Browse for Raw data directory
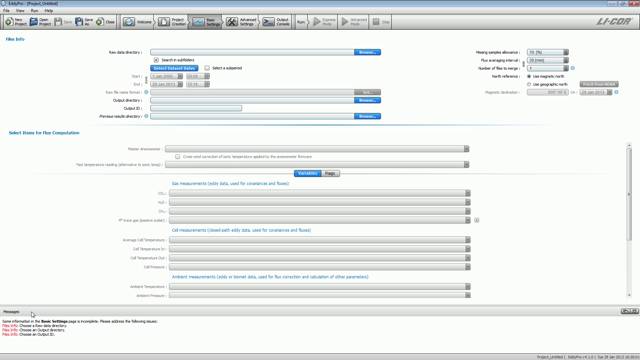The image size is (640, 360). (367, 52)
